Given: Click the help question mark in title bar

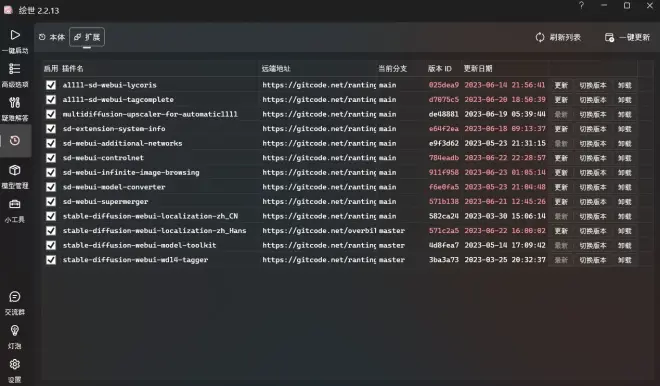Looking at the screenshot, I should click(x=581, y=5).
